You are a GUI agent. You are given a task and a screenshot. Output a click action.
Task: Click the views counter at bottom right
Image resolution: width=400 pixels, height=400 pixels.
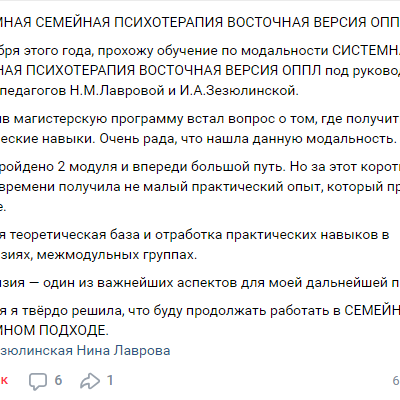tap(396, 380)
